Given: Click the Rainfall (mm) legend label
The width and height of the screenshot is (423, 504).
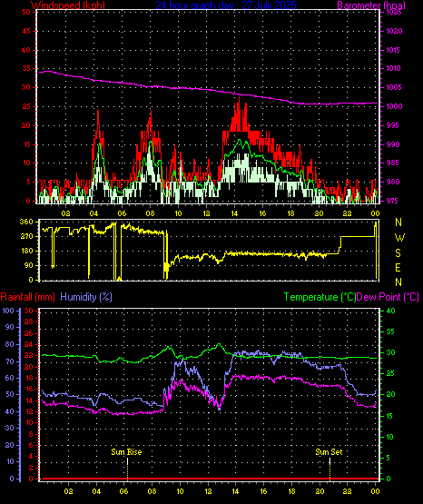Looking at the screenshot, I should (x=27, y=297).
